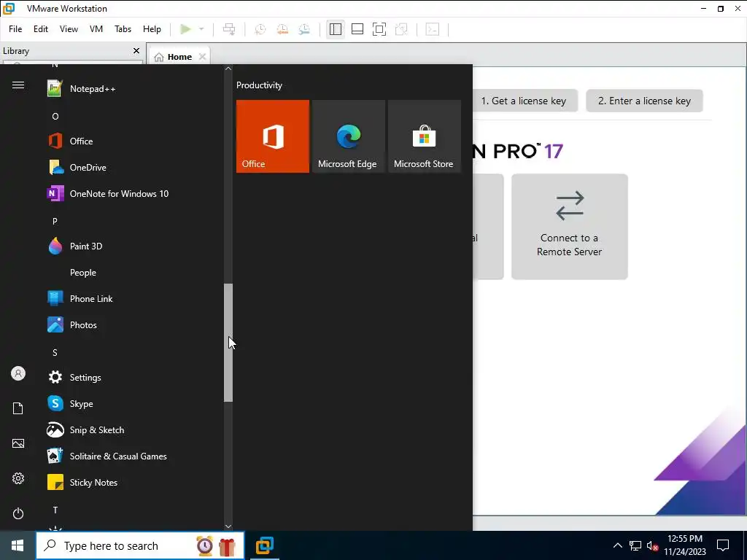Open the Snapshot Manager wrench icon
The width and height of the screenshot is (747, 560).
(x=304, y=29)
